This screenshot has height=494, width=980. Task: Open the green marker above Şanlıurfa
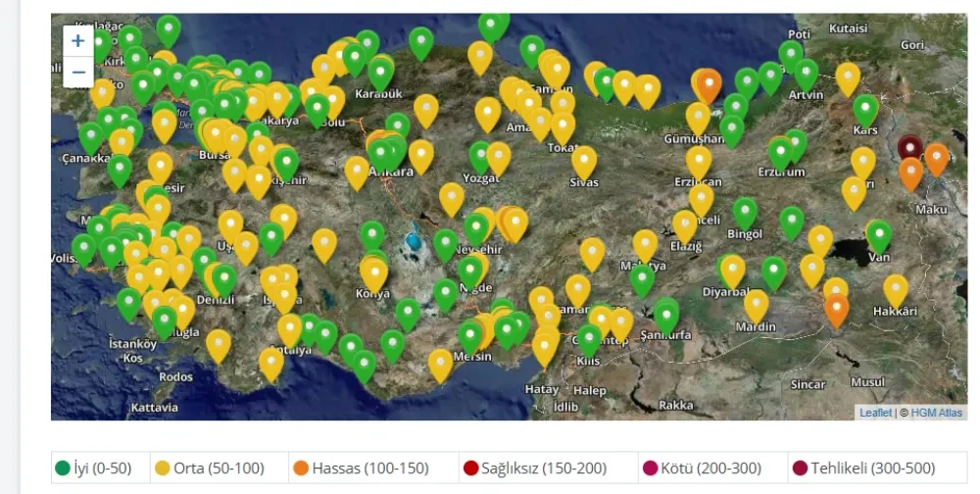(x=666, y=315)
